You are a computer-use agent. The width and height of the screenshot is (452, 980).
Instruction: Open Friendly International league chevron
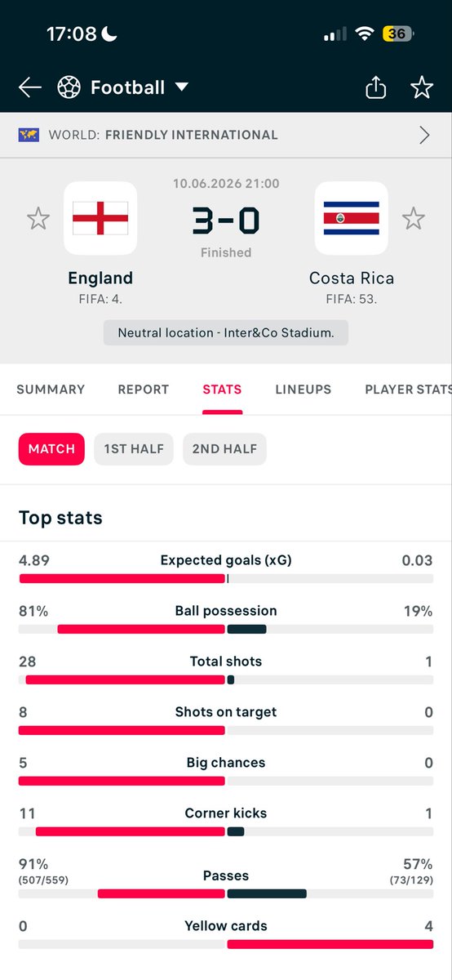click(x=424, y=135)
